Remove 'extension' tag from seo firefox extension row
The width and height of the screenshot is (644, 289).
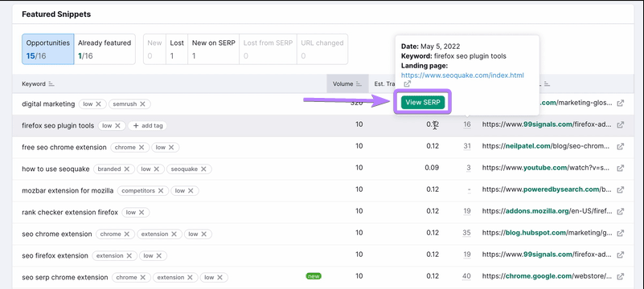[x=129, y=256]
